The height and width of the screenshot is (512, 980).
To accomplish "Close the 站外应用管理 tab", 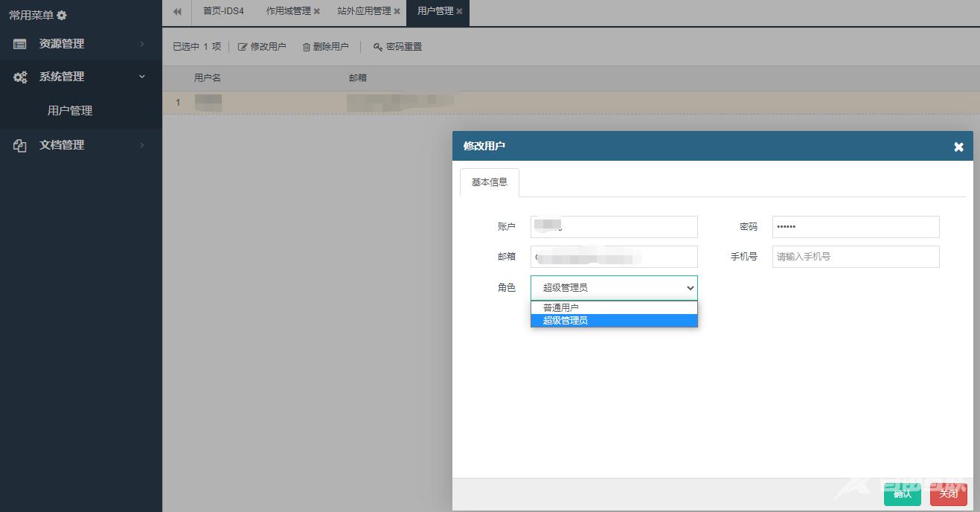I will tap(397, 12).
